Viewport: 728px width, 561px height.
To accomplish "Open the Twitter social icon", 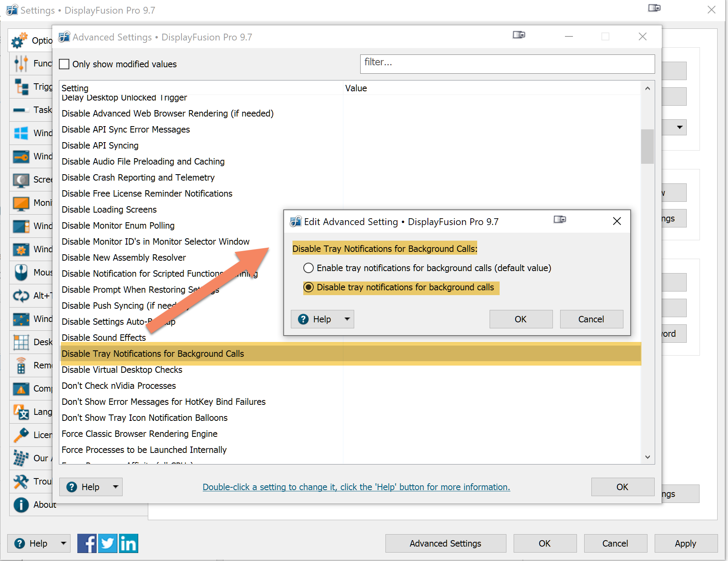I will click(107, 543).
